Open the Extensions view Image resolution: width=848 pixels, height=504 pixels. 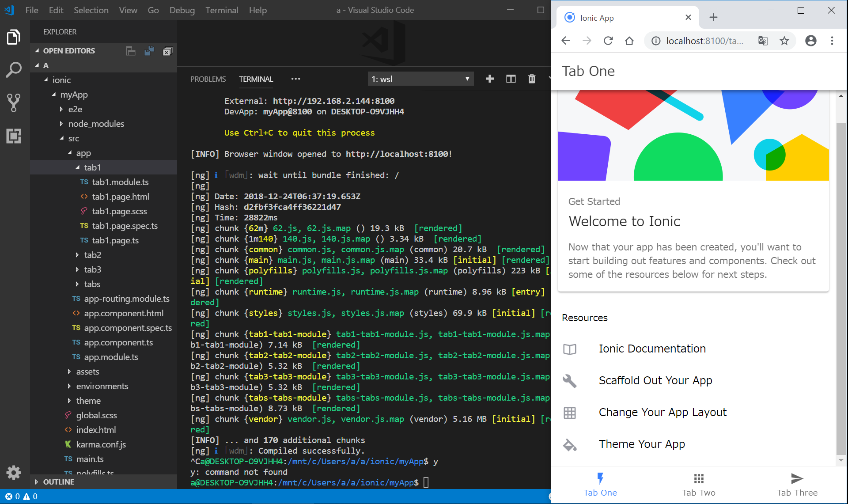coord(14,136)
